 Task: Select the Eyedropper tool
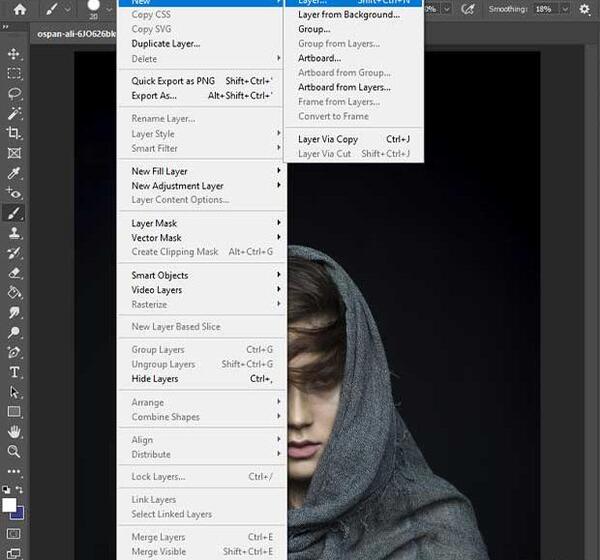click(14, 173)
